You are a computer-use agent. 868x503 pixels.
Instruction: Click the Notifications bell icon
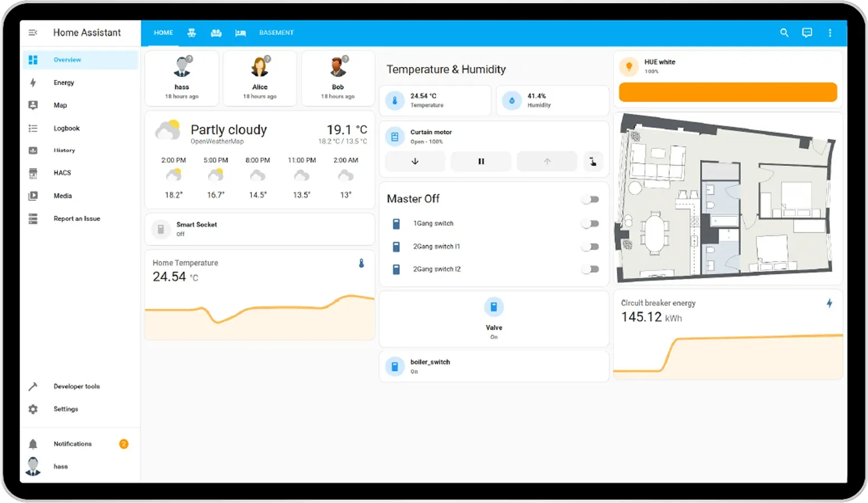click(x=33, y=443)
